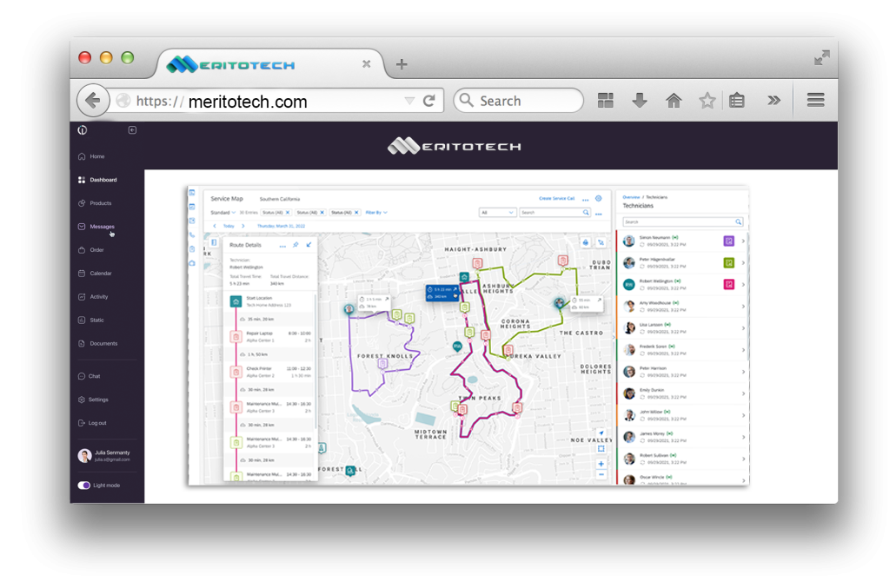
Task: Toggle the map side panel icon
Action: [214, 242]
